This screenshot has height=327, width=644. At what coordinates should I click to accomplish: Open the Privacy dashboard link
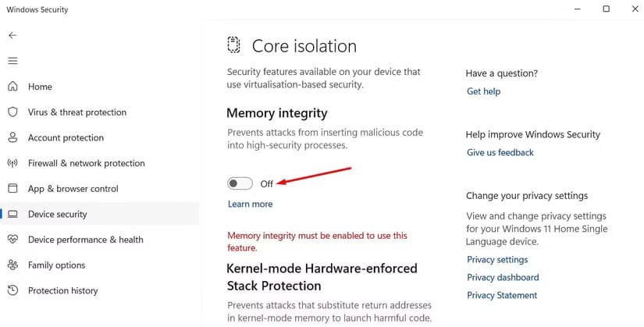tap(503, 277)
